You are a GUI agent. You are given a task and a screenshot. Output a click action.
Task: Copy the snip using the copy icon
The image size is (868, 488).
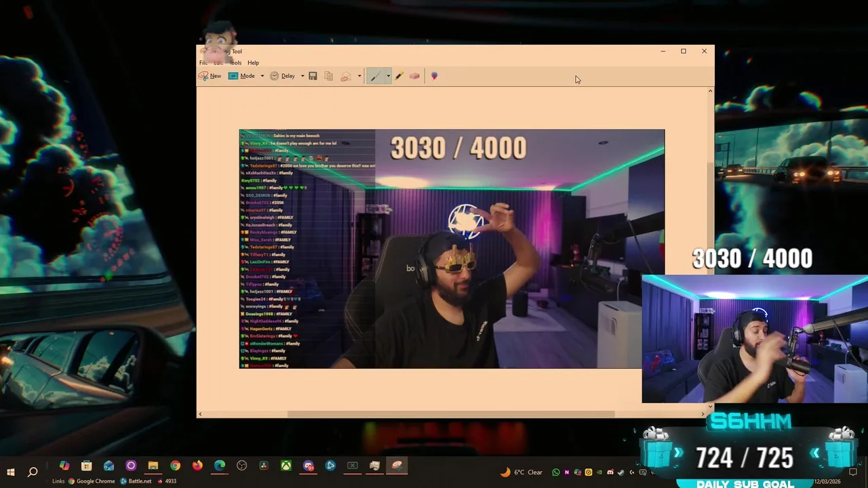[x=329, y=76]
